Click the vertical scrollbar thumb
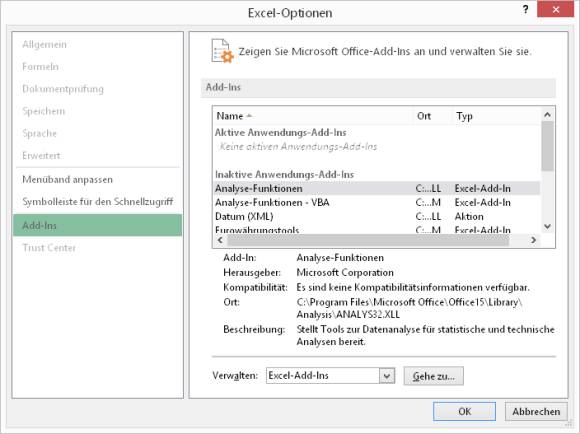 point(547,146)
